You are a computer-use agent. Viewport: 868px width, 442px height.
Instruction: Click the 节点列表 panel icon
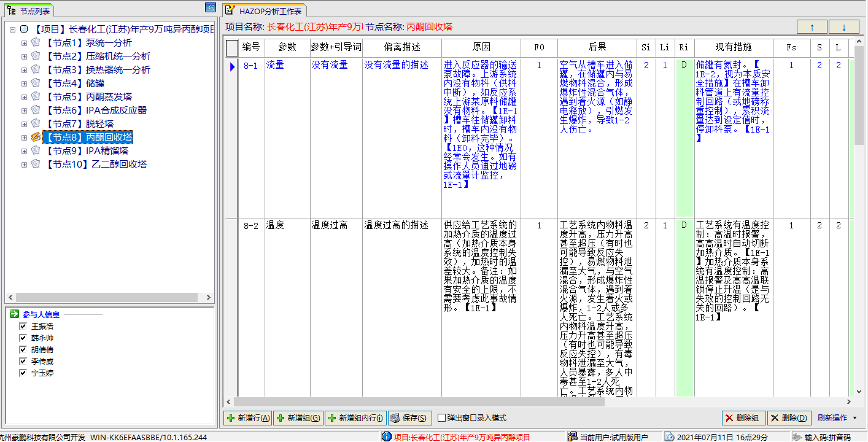[x=11, y=10]
